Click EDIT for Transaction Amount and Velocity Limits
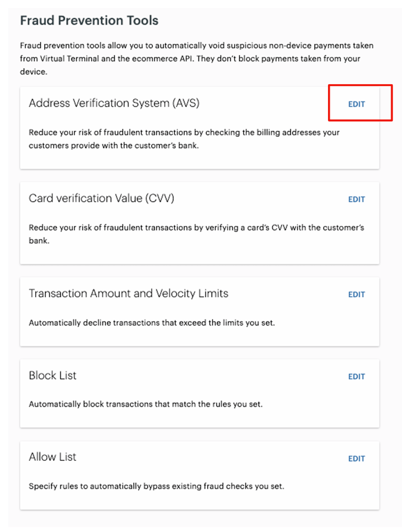The width and height of the screenshot is (411, 532). tap(356, 294)
